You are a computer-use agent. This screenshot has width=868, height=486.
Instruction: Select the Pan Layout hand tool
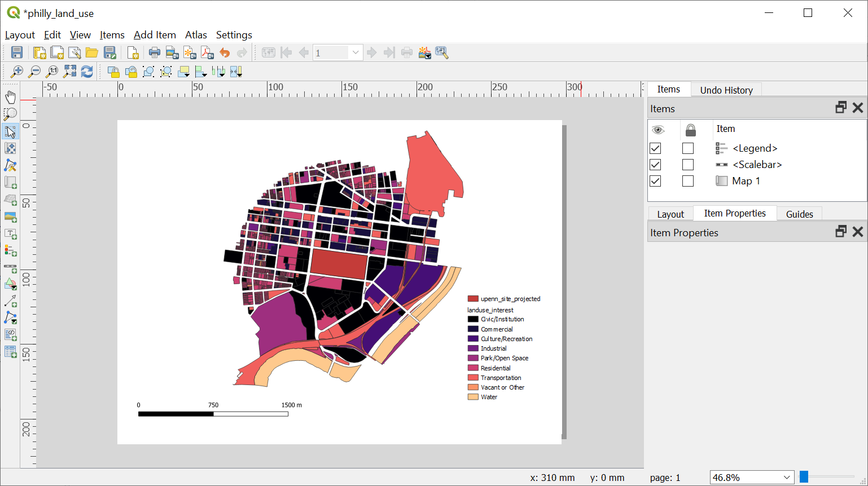(x=10, y=97)
